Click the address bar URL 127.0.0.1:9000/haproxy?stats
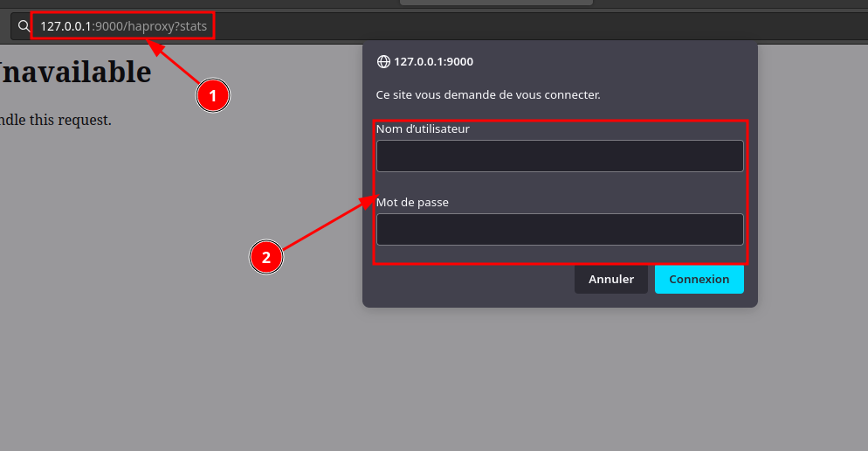 [x=123, y=26]
